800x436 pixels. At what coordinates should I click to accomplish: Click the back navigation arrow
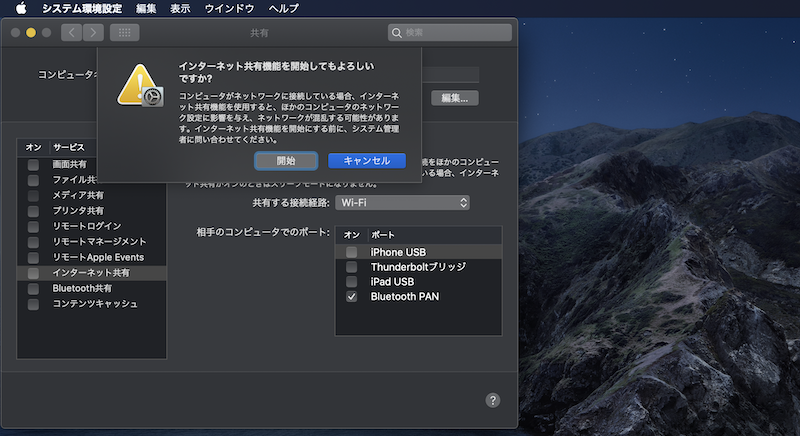point(72,33)
